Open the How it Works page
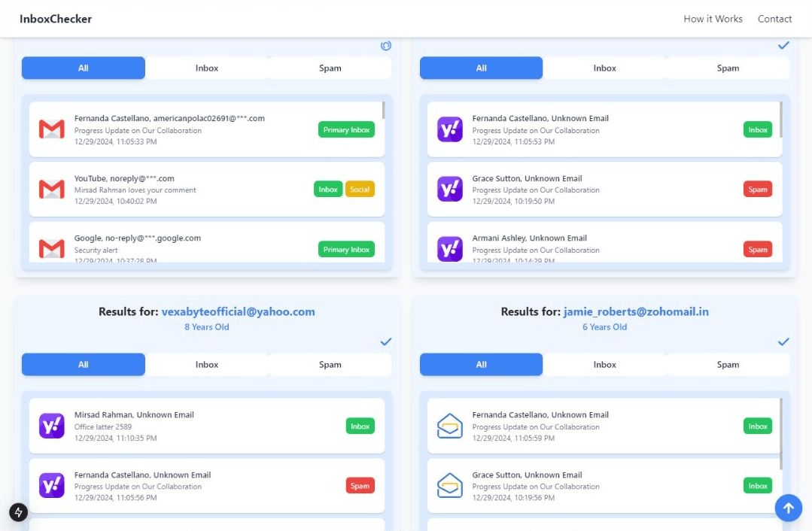 713,19
